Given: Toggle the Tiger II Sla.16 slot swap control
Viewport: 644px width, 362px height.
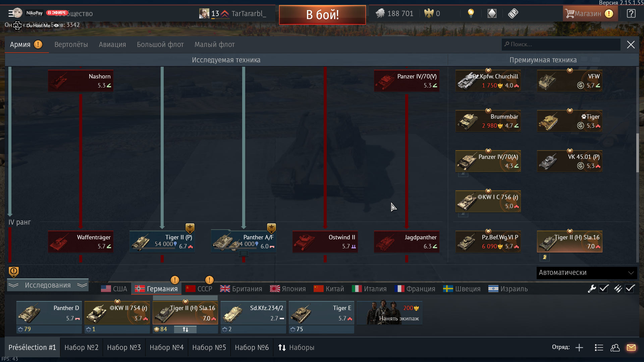Looking at the screenshot, I should pos(185,329).
